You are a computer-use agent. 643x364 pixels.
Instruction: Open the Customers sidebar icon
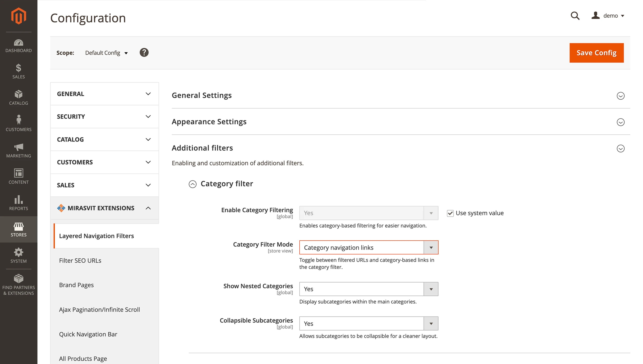pos(18,123)
